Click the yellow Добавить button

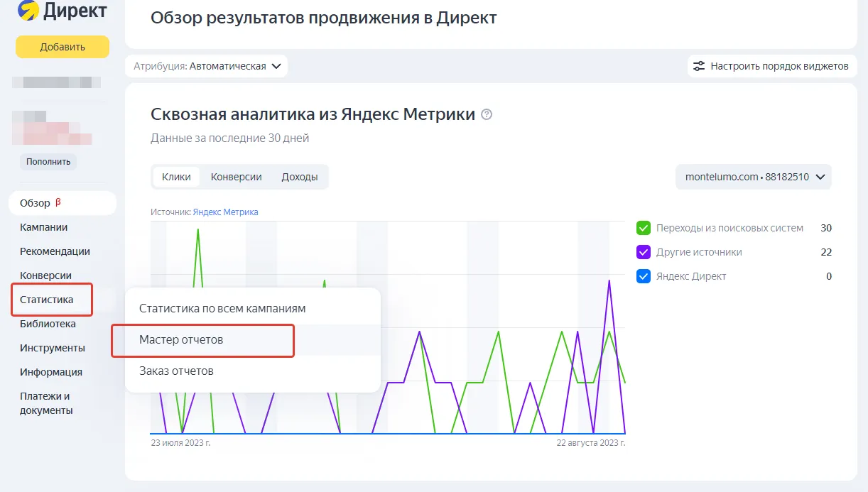click(63, 47)
